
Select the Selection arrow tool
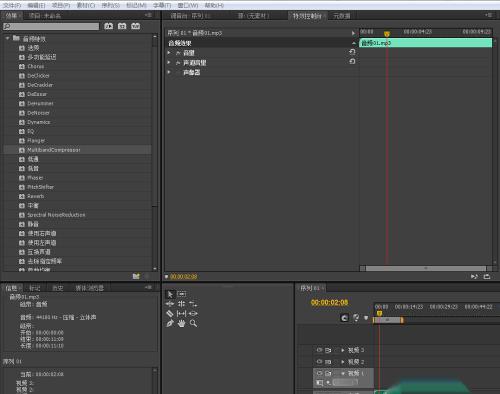(x=170, y=294)
